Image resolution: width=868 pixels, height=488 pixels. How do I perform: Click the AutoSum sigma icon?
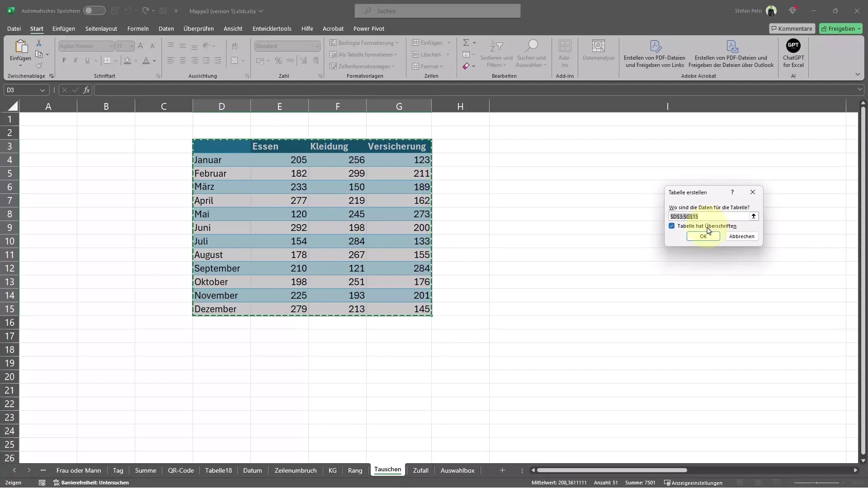click(466, 42)
